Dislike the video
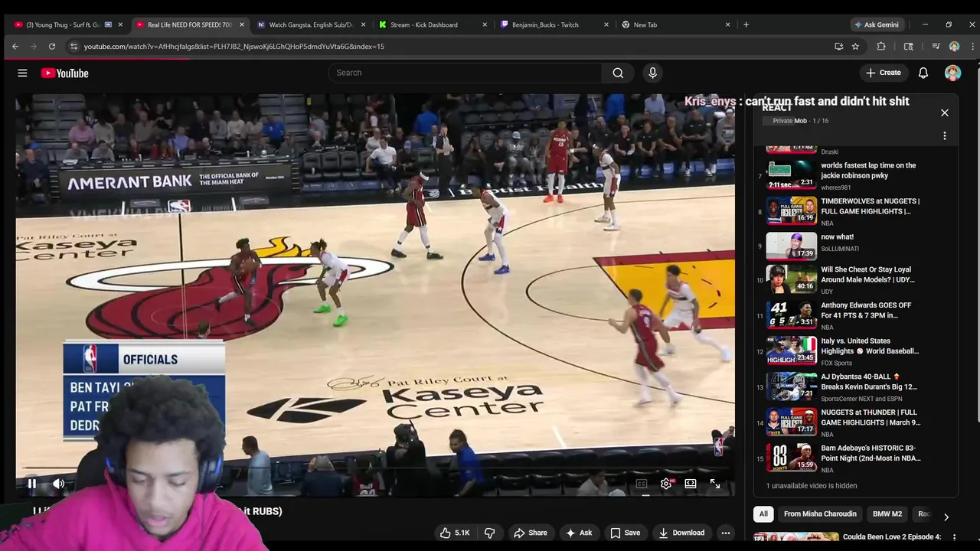 [x=490, y=533]
